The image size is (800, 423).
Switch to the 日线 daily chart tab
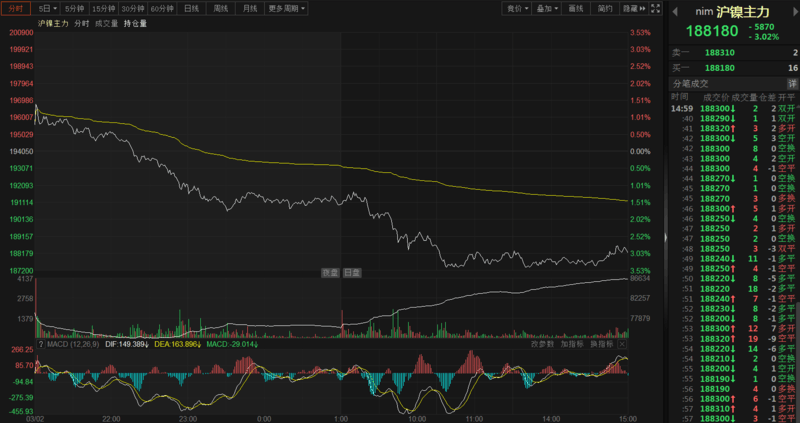(192, 8)
